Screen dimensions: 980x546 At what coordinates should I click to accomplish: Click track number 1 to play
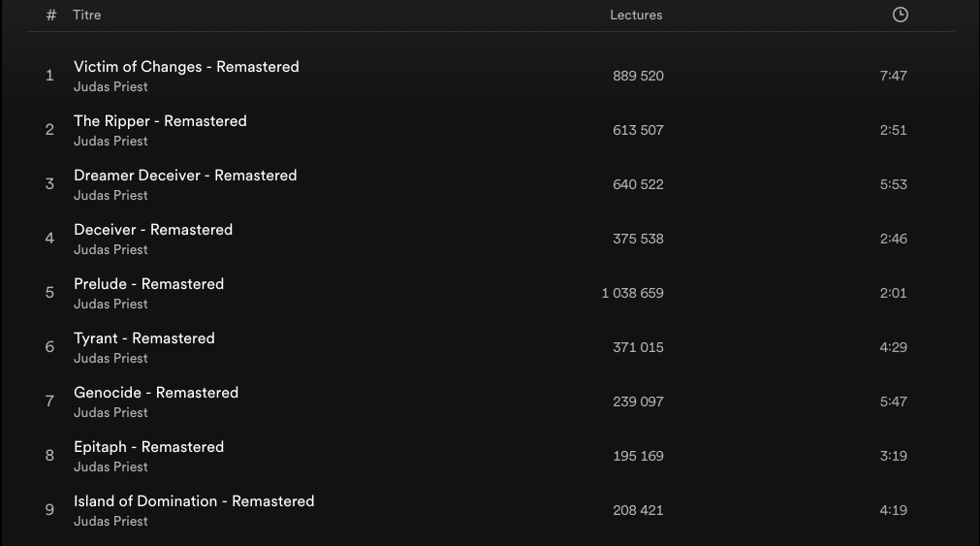point(49,76)
